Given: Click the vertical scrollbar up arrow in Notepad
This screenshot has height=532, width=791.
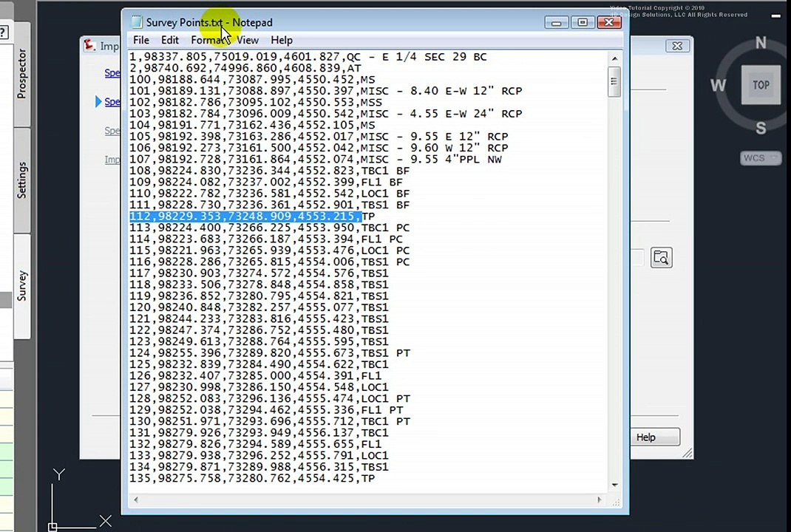Looking at the screenshot, I should (x=614, y=58).
